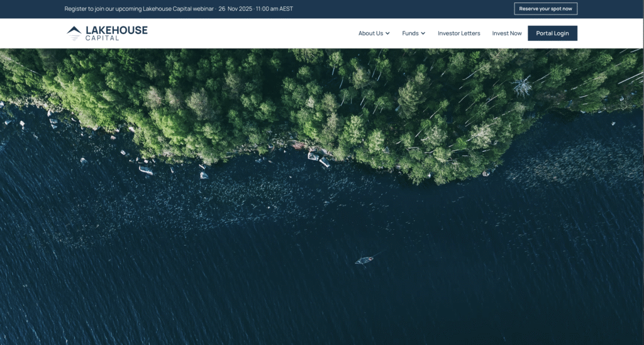Viewport: 644px width, 345px height.
Task: Click the Lakehouse Capital logo
Action: pos(107,33)
